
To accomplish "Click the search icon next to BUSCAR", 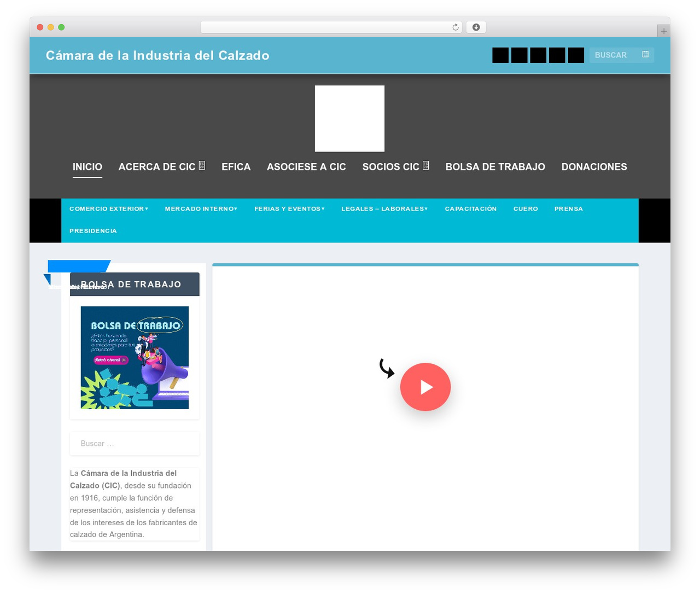I will click(645, 55).
